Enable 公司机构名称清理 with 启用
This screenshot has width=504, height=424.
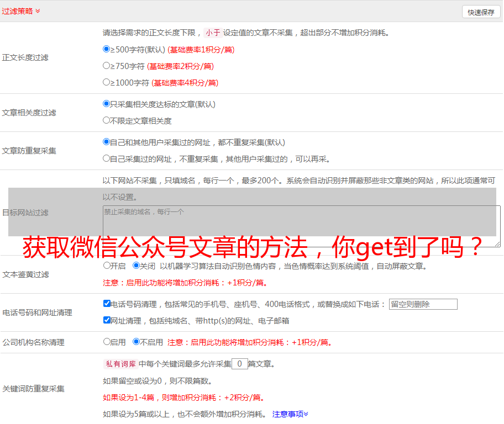(x=107, y=342)
